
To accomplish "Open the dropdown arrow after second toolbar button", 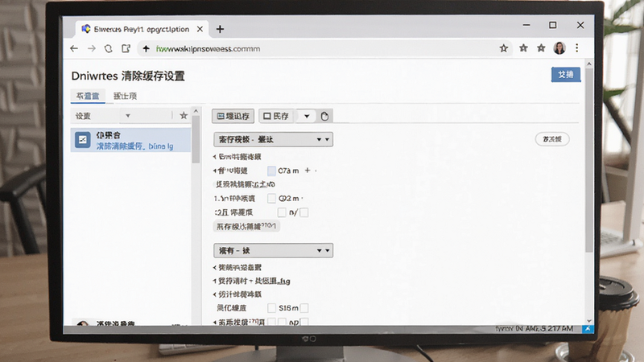I will click(307, 116).
